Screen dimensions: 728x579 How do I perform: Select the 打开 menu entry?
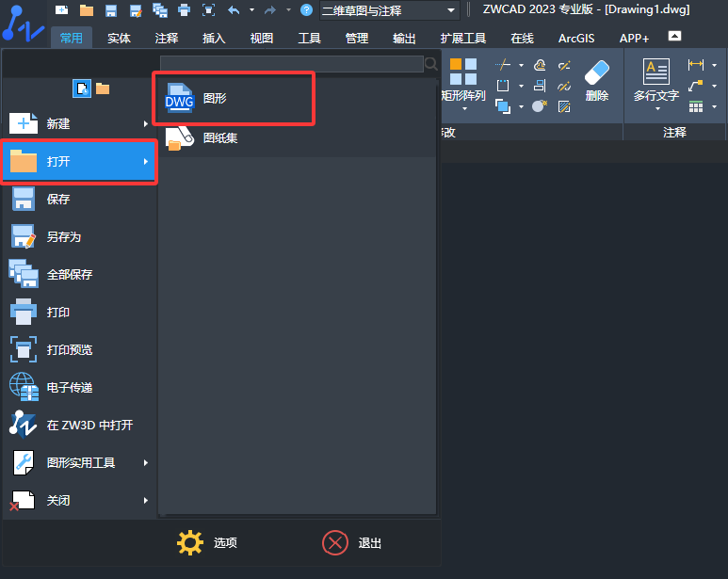point(78,161)
